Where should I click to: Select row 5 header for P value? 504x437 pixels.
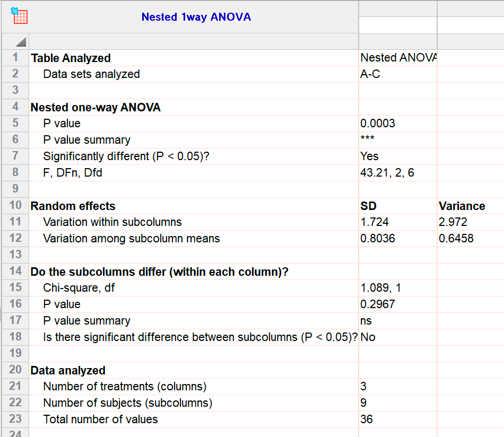tap(15, 124)
